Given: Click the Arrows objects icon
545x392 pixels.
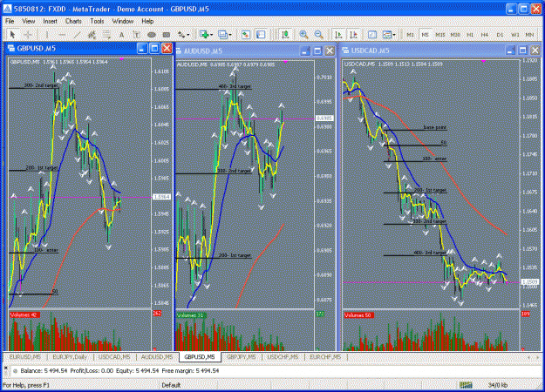Looking at the screenshot, I should click(x=181, y=34).
